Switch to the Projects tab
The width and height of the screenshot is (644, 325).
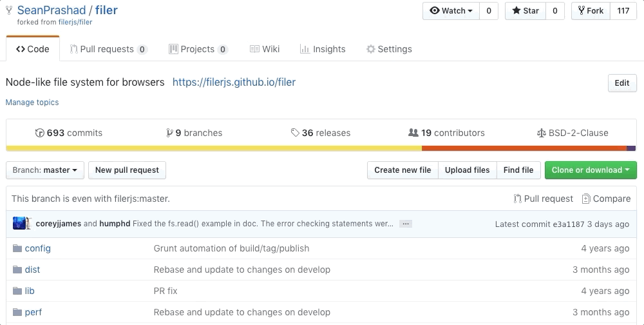[x=198, y=49]
